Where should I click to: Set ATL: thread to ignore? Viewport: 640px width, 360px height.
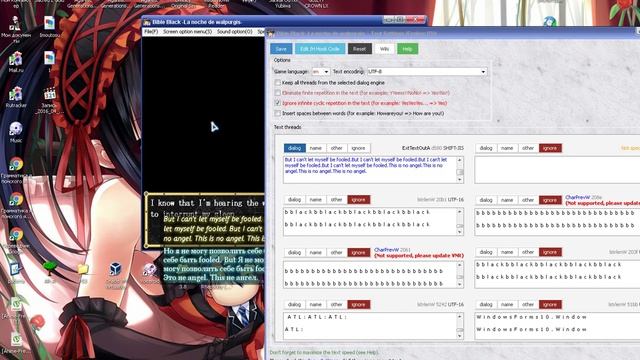358,304
